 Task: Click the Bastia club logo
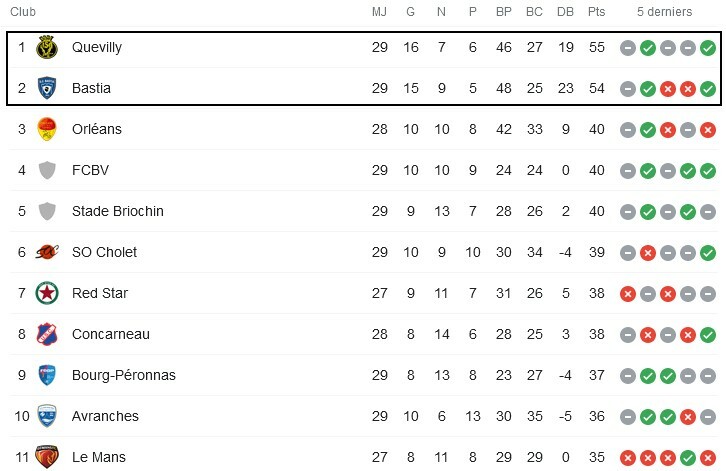pyautogui.click(x=46, y=88)
